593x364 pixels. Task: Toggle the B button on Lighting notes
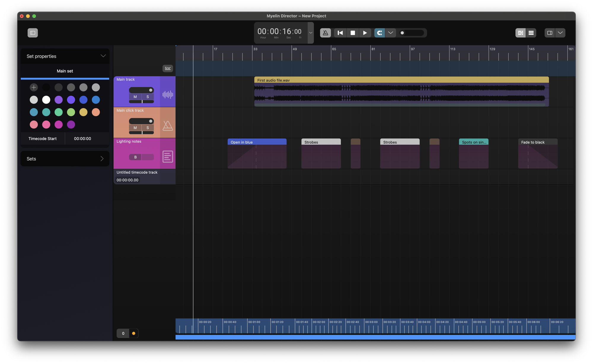(x=136, y=157)
